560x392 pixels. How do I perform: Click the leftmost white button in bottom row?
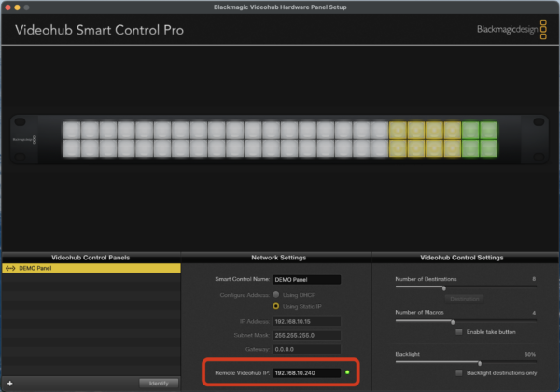pos(72,148)
